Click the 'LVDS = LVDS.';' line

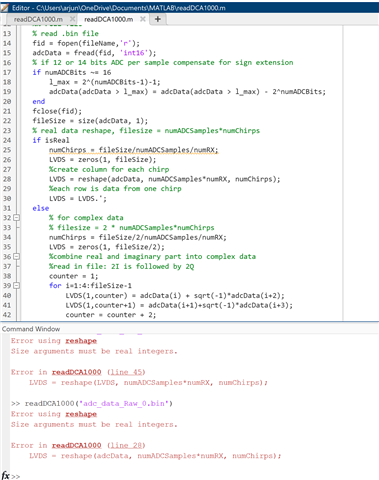pos(78,198)
